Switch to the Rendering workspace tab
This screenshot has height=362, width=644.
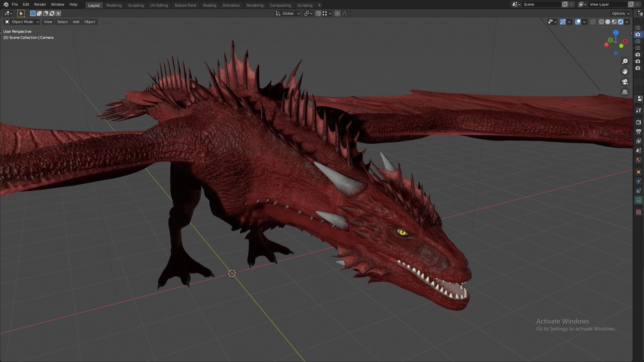pyautogui.click(x=255, y=5)
